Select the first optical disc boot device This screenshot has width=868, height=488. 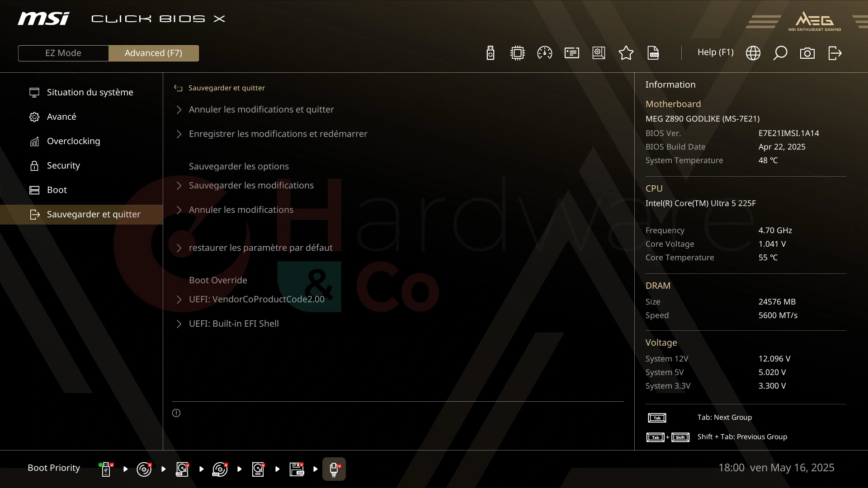click(x=144, y=469)
